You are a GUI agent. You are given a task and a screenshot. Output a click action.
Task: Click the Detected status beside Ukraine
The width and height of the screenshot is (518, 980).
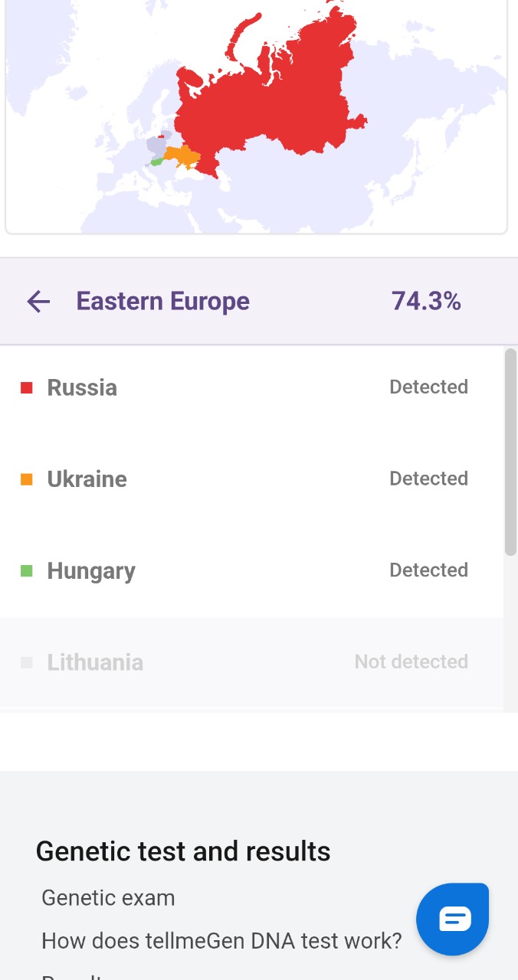tap(428, 479)
